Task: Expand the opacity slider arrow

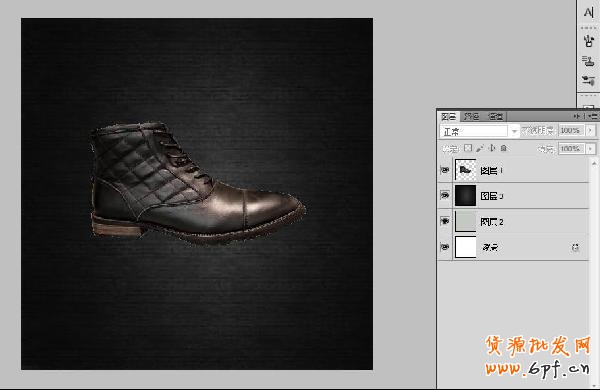Action: [x=590, y=131]
